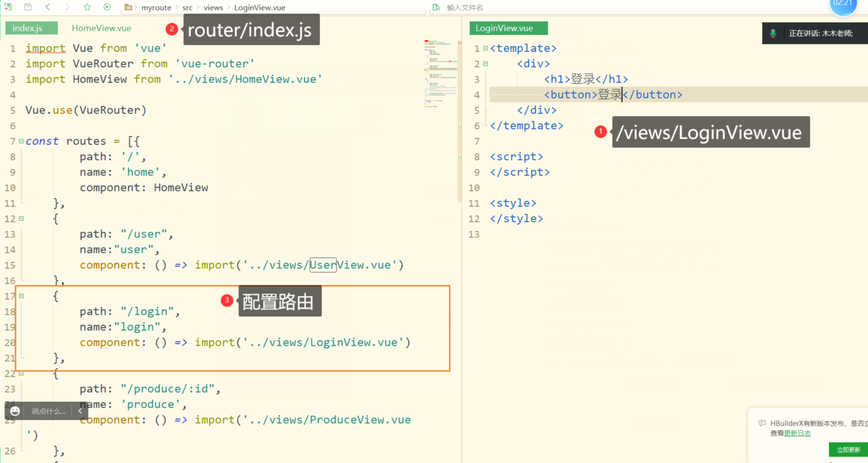
Task: Click the new file icon in toolbar
Action: [8, 7]
